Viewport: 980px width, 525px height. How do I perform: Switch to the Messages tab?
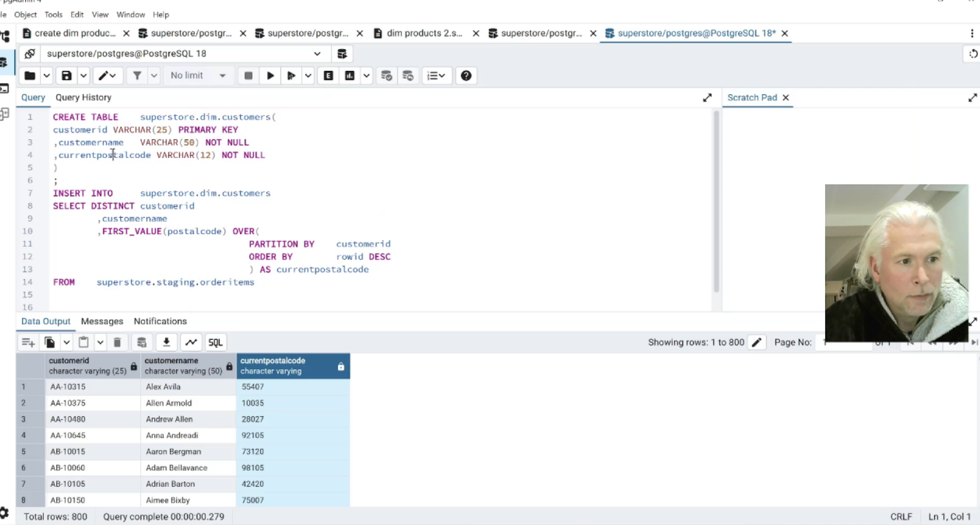coord(102,321)
